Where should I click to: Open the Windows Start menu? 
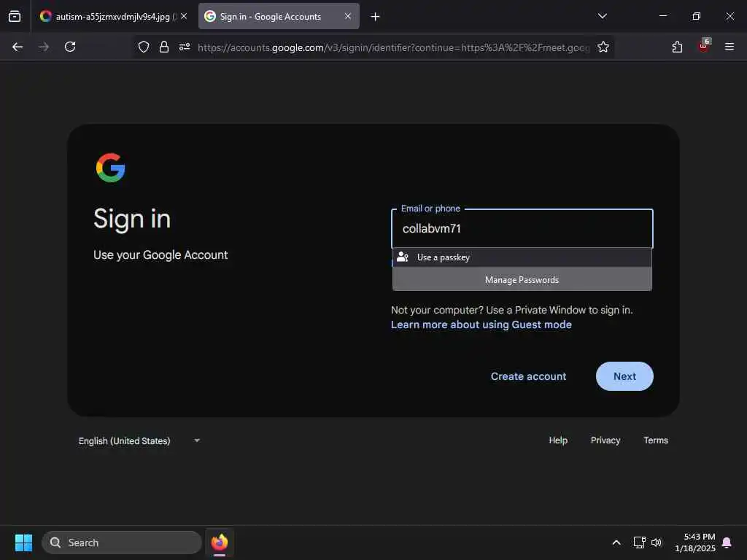tap(23, 542)
